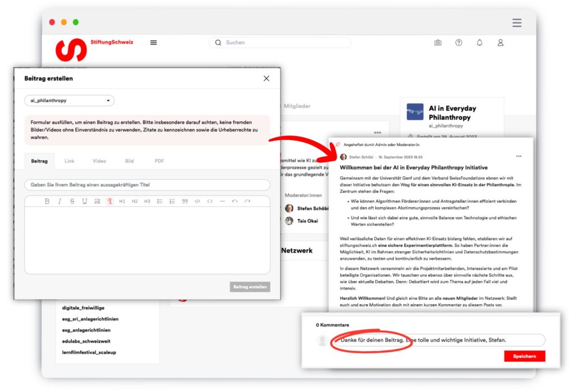574x392 pixels.
Task: Submit with the Beitrag erstellen button
Action: click(250, 287)
